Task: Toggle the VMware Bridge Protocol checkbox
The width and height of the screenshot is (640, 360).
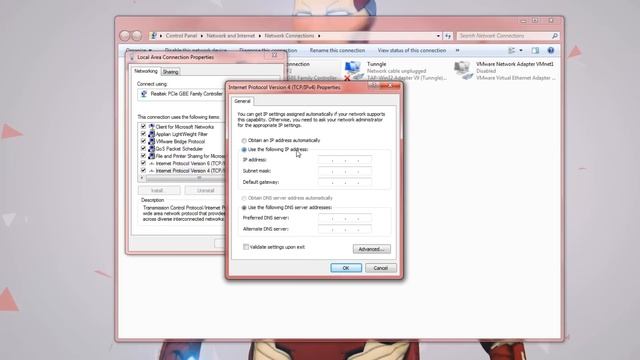Action: click(143, 141)
